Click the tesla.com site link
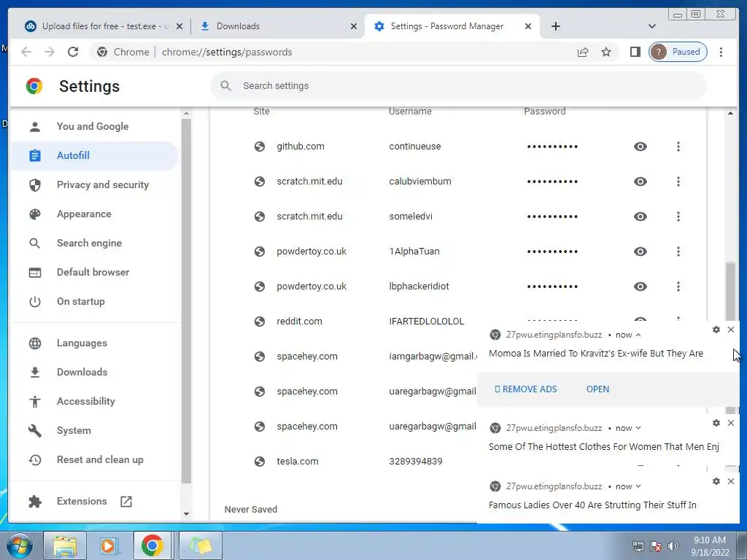Screen dimensions: 747x560 coord(298,462)
